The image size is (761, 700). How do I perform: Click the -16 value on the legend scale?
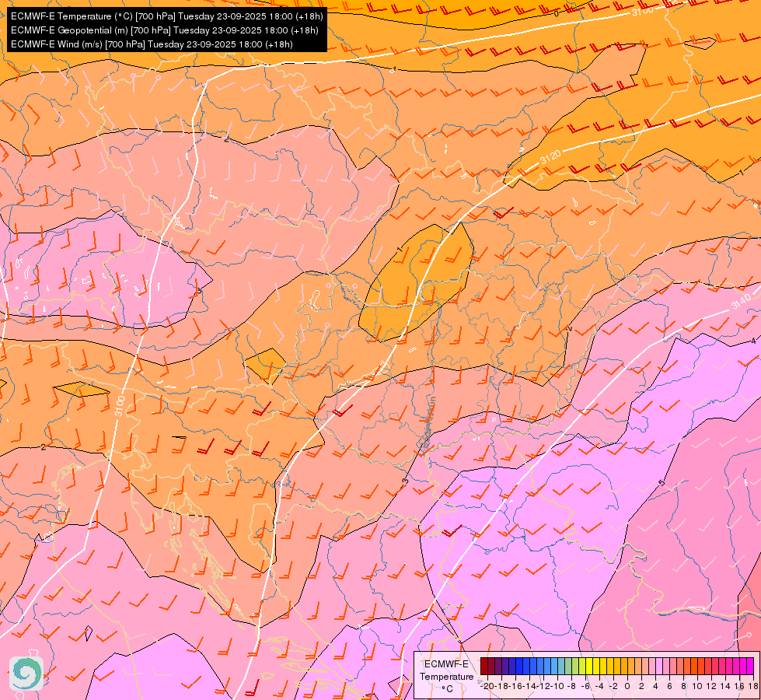coord(515,687)
